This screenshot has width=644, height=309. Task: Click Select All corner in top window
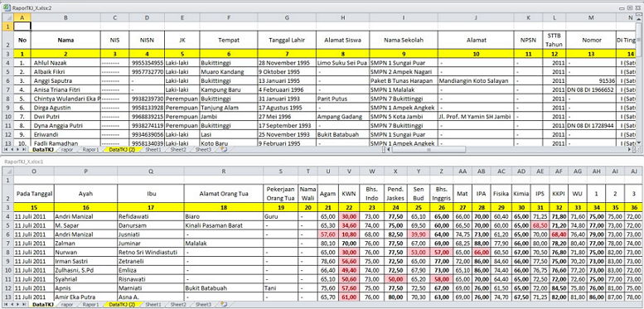point(7,17)
